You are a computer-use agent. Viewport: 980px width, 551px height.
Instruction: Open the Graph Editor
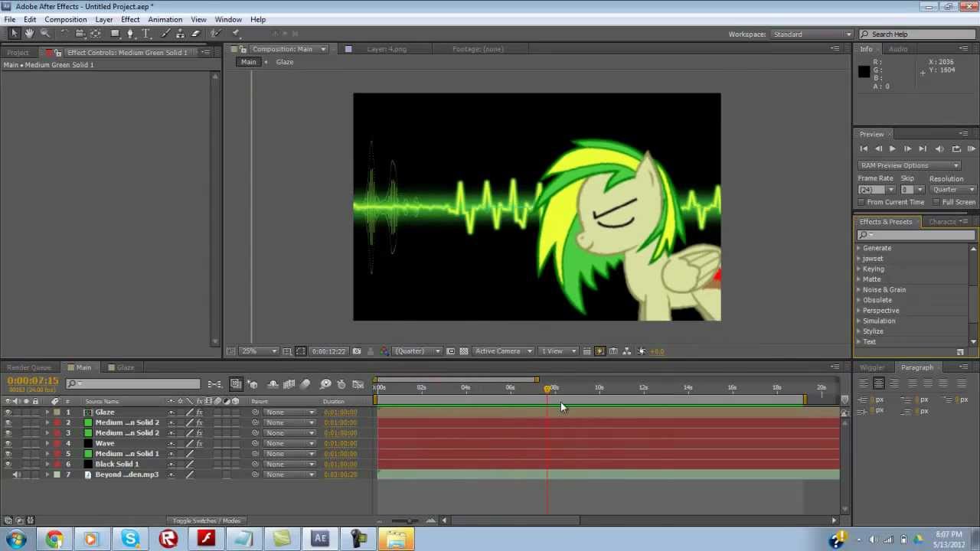(358, 384)
